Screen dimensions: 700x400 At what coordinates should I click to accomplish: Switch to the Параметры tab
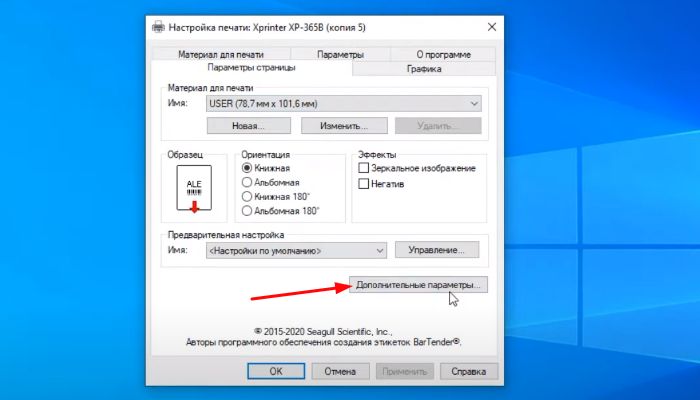click(x=341, y=54)
